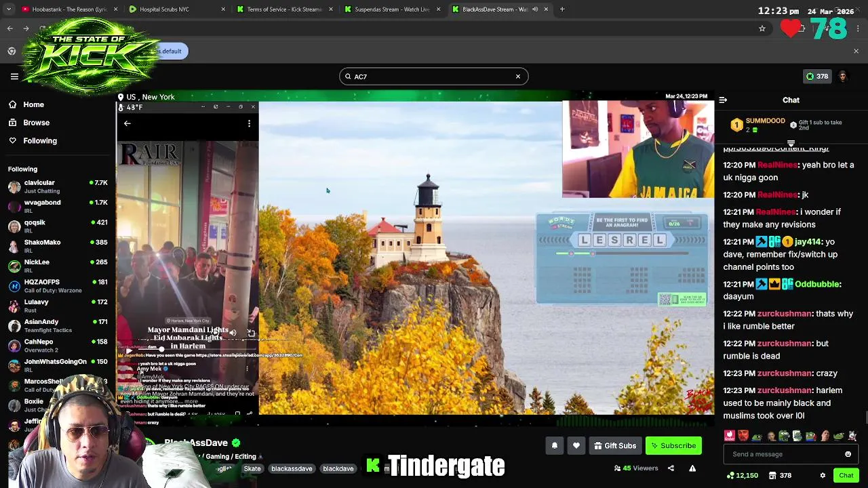The width and height of the screenshot is (868, 488).
Task: Open the emoji picker in chat
Action: (848, 454)
